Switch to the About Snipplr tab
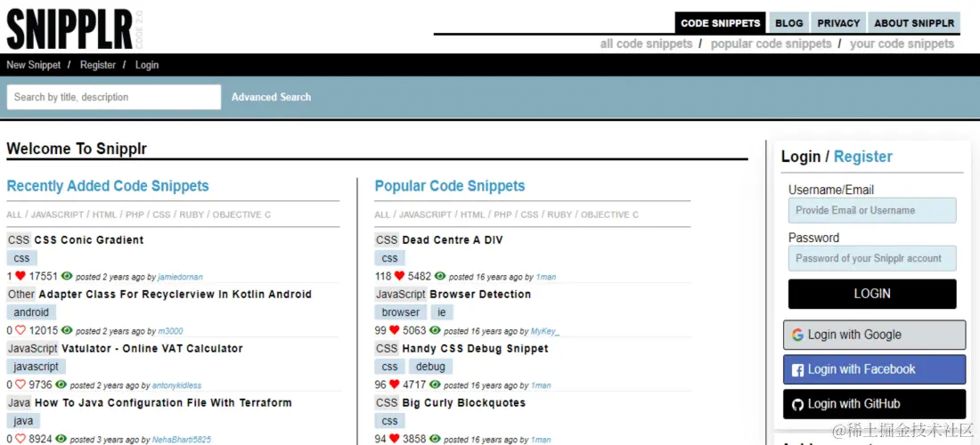Screen dimensions: 980x445 [x=913, y=23]
